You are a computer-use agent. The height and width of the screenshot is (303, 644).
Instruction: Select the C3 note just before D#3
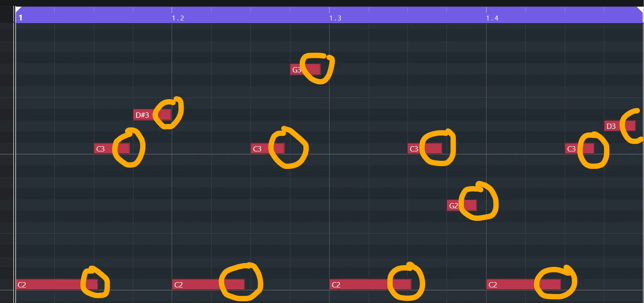(112, 148)
